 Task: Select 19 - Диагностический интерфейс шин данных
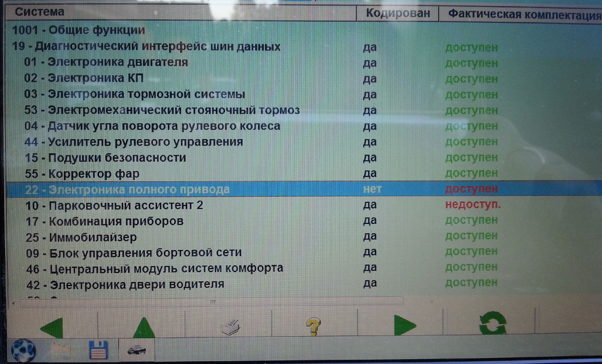tap(146, 47)
